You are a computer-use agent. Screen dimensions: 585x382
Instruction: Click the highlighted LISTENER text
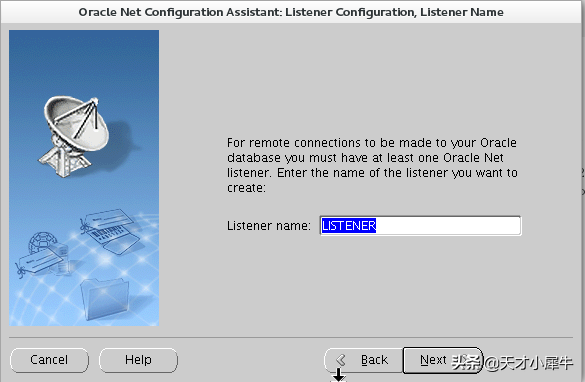349,226
